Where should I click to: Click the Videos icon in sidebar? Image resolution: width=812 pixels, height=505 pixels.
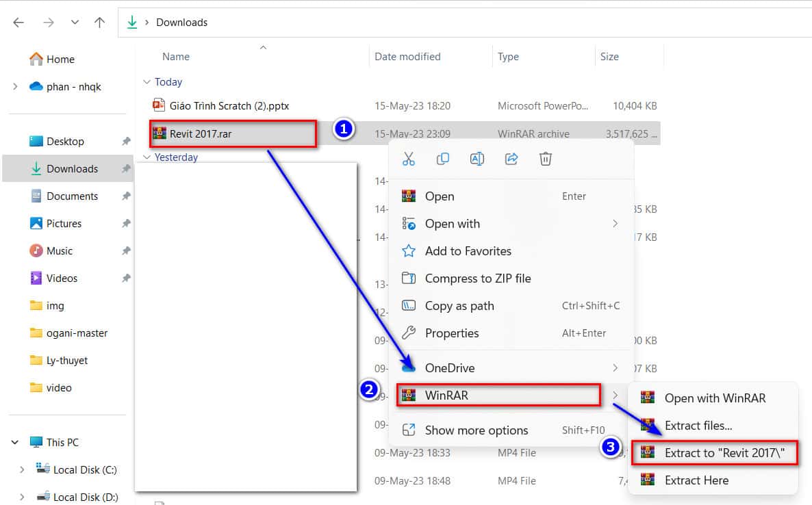pyautogui.click(x=36, y=279)
